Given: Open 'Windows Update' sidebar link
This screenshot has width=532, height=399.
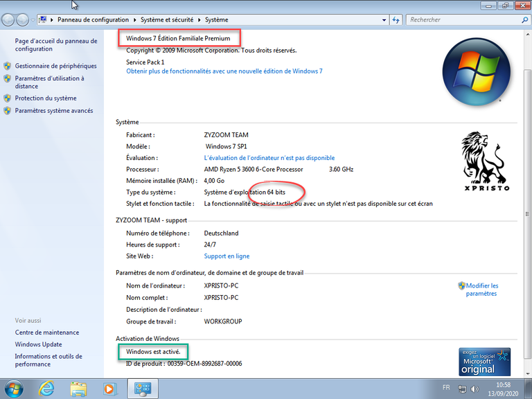Looking at the screenshot, I should [38, 344].
